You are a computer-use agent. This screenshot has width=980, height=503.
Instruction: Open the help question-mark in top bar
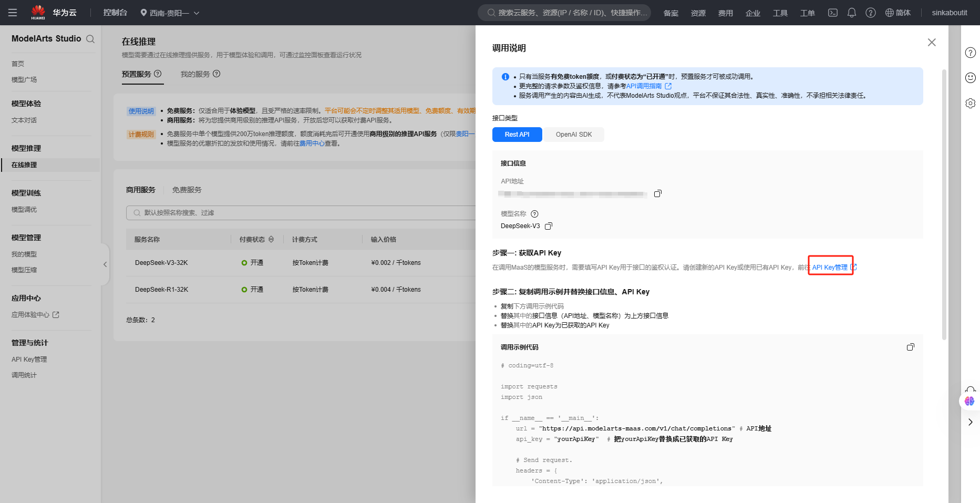pyautogui.click(x=871, y=13)
